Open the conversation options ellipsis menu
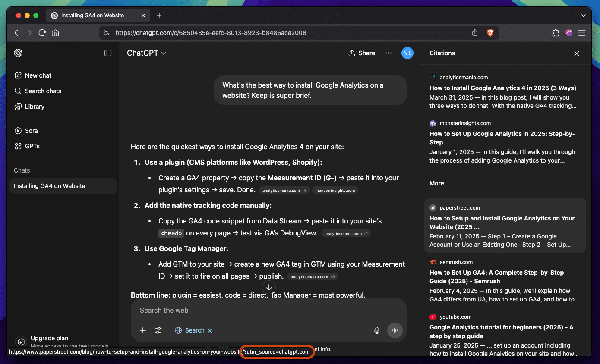 tap(388, 53)
